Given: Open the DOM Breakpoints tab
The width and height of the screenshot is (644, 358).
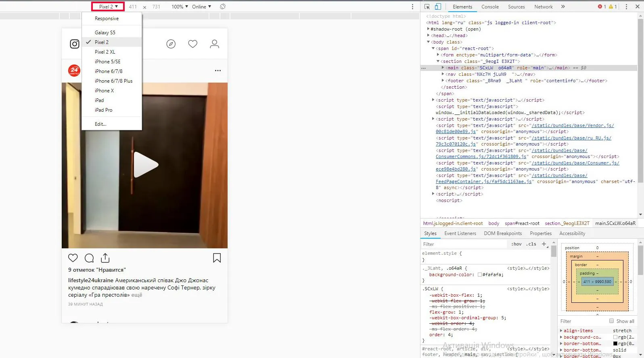Looking at the screenshot, I should [503, 233].
